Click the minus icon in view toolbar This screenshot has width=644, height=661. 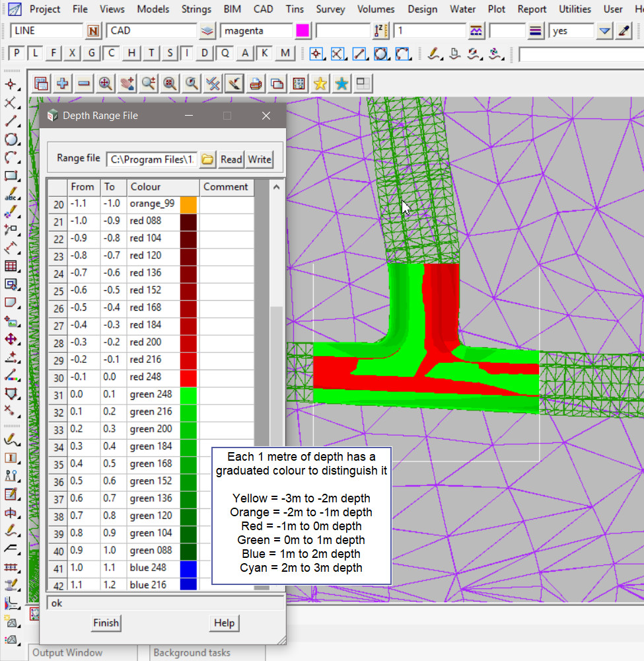click(x=84, y=83)
